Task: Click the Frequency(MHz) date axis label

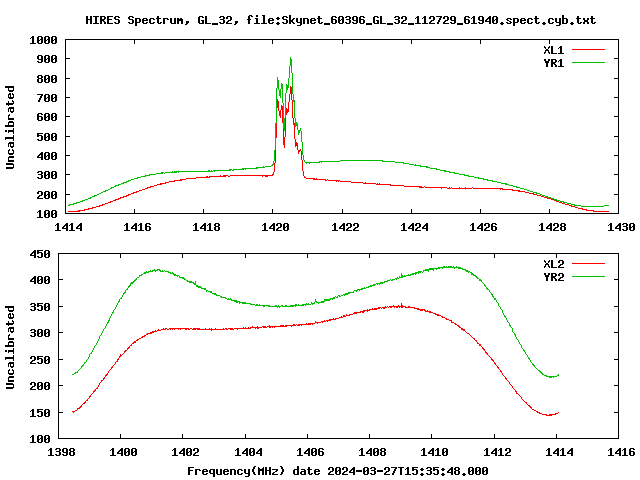Action: [x=337, y=470]
